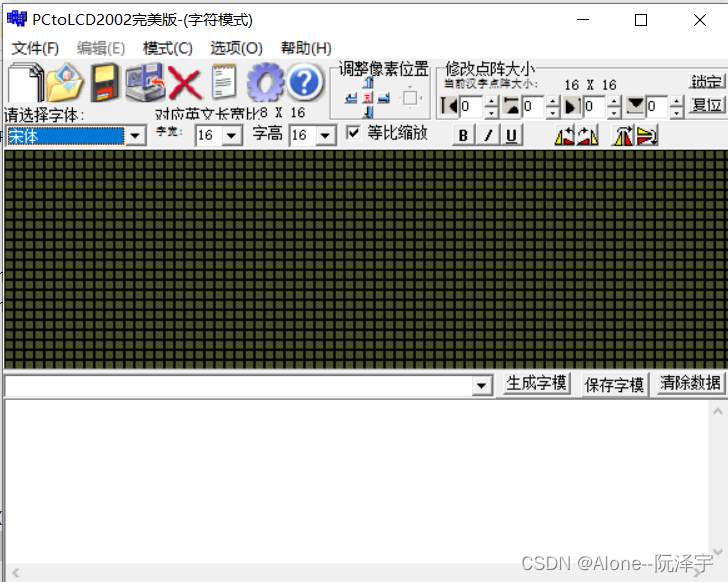Viewport: 728px width, 582px height.
Task: Increase the left margin spinner value
Action: (x=491, y=101)
